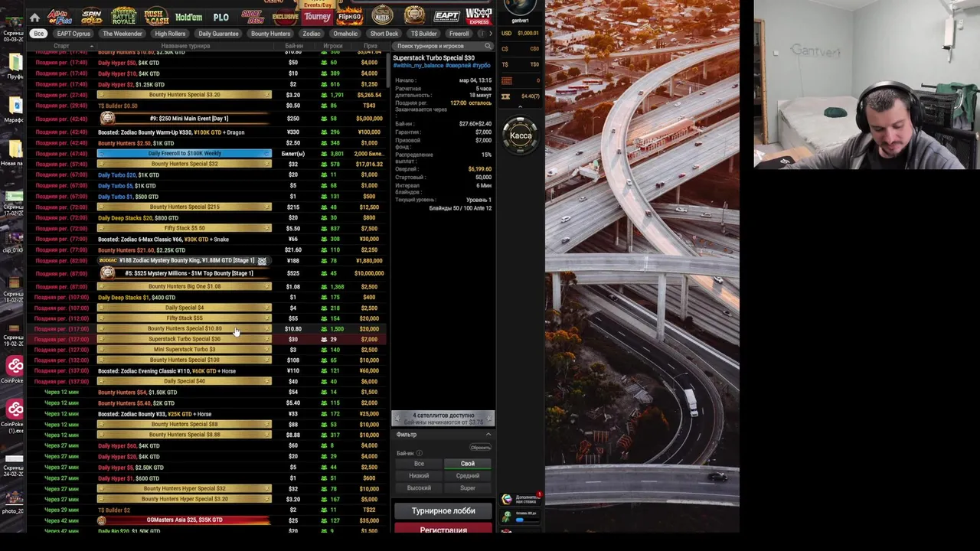Open Турнирное лобби button
The height and width of the screenshot is (551, 980).
(443, 510)
